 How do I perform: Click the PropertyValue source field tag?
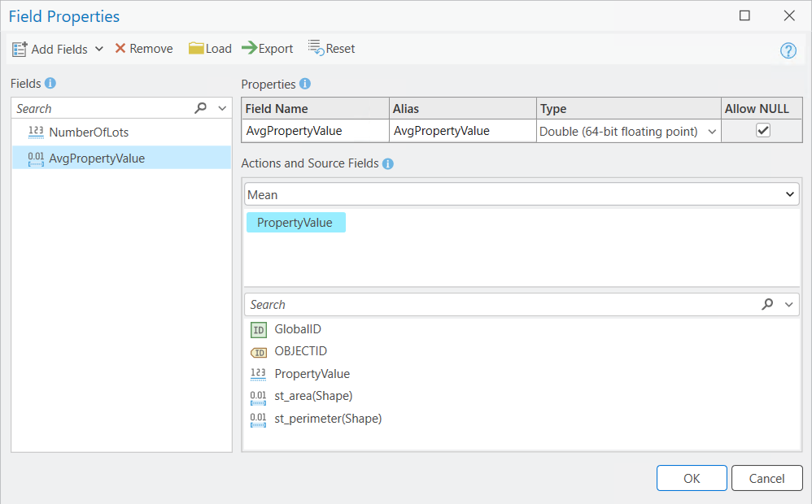point(295,223)
